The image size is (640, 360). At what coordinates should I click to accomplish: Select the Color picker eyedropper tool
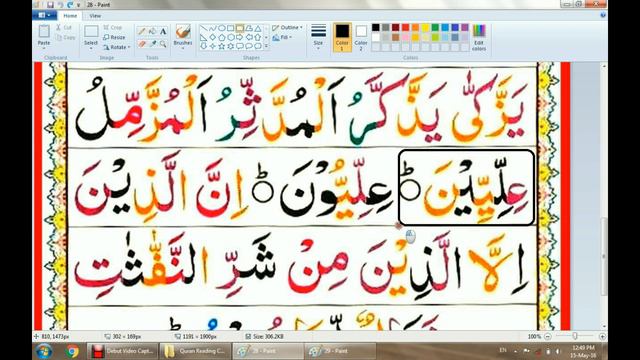click(x=152, y=44)
